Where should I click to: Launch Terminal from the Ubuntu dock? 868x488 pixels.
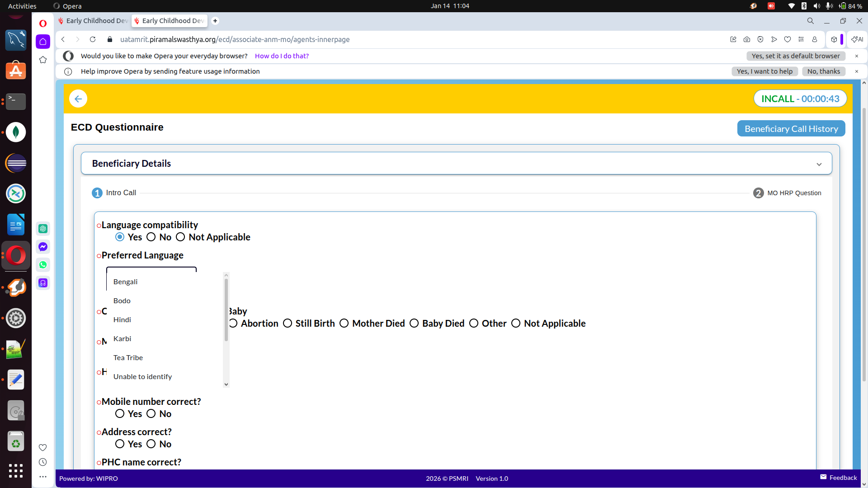point(16,101)
